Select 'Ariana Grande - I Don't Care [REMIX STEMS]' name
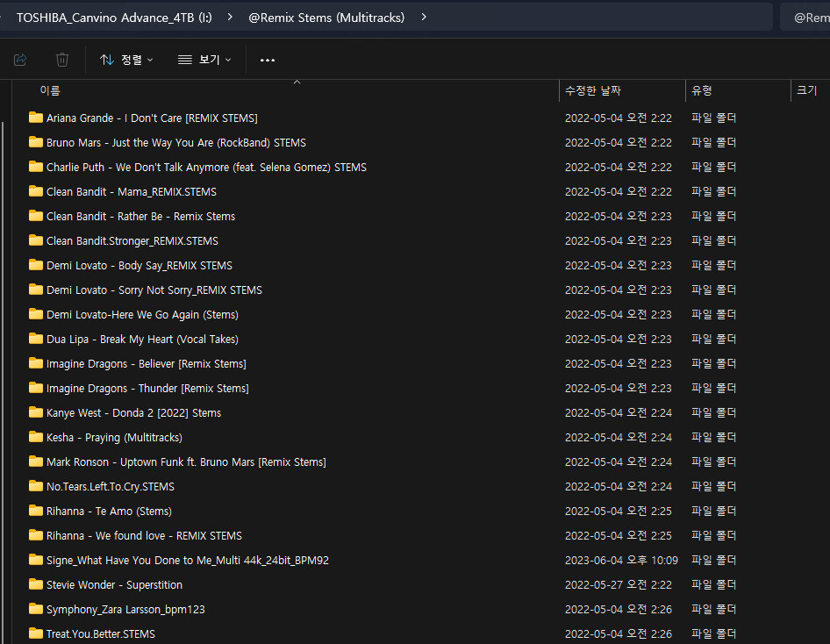This screenshot has width=830, height=644. coord(152,118)
